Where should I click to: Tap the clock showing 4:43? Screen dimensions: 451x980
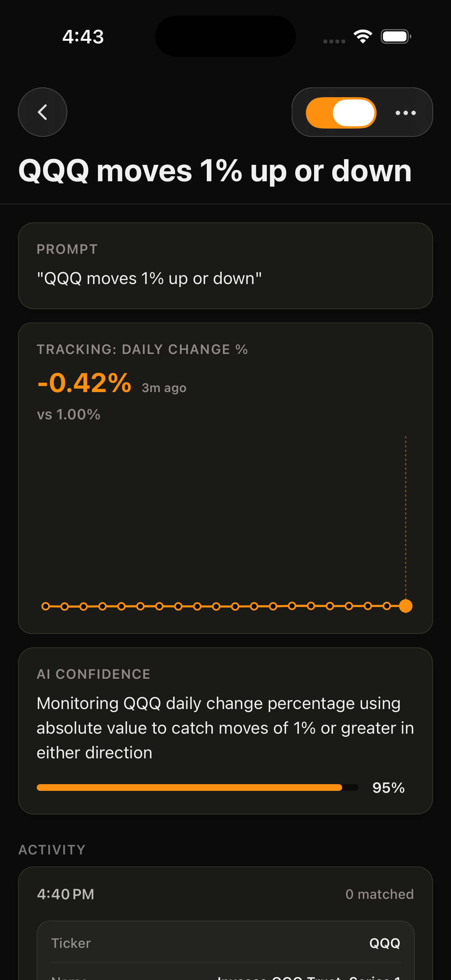click(82, 36)
